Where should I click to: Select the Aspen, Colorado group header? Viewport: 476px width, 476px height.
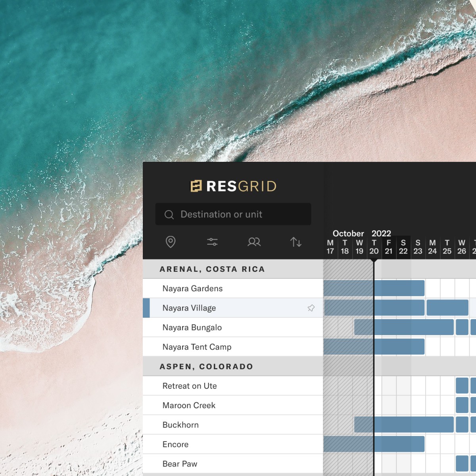233,366
